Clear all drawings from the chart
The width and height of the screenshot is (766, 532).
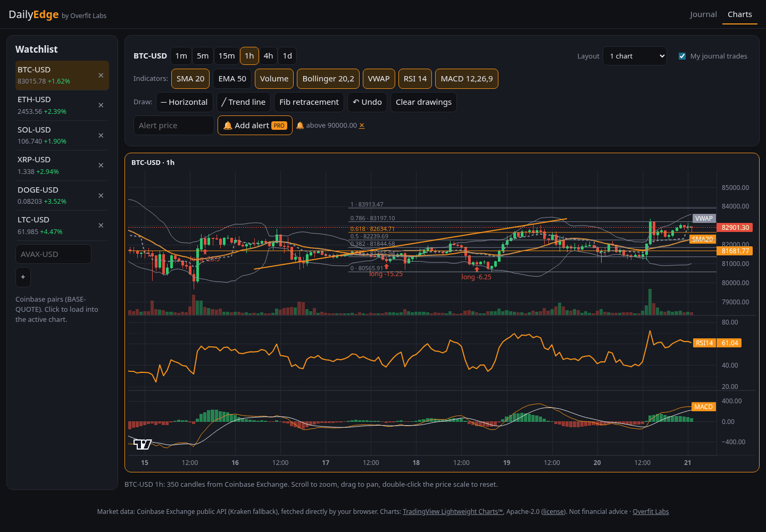coord(423,102)
